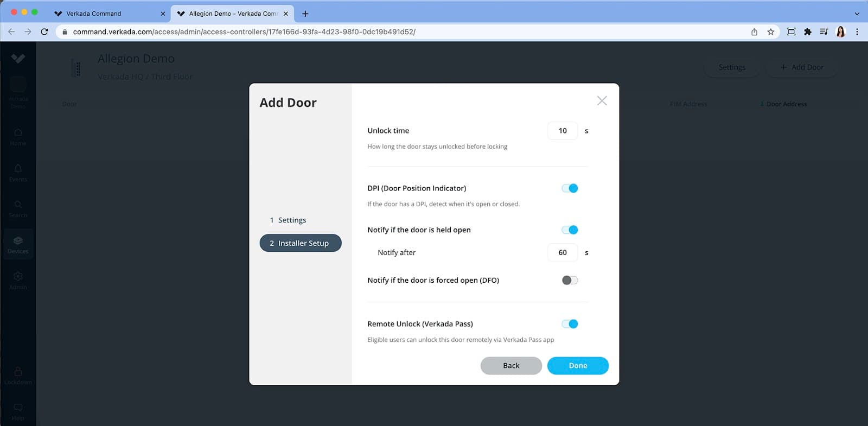868x426 pixels.
Task: Open the Search magnifier icon
Action: click(18, 205)
